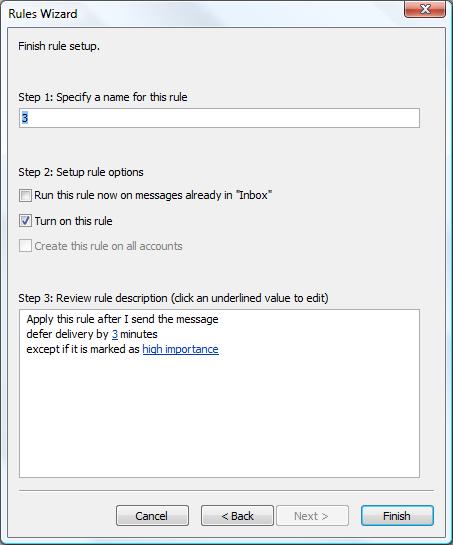
Task: Select "Apply this rule after I send" line
Action: (x=122, y=319)
